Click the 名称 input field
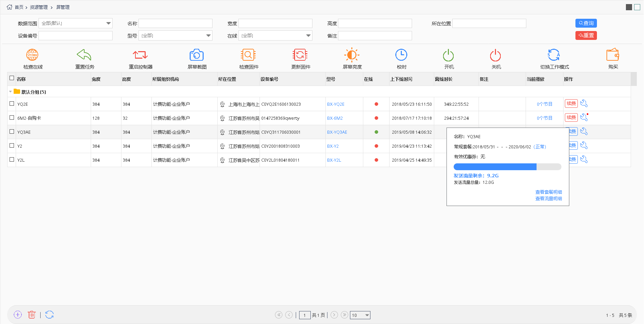Screen dimensions: 644x324 tap(175, 23)
